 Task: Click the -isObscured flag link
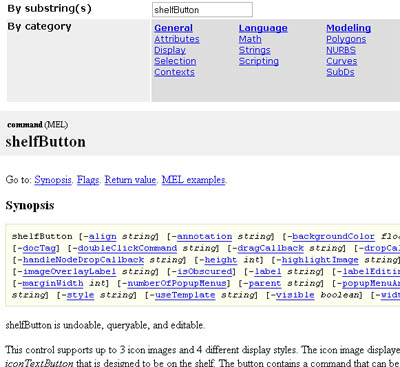(x=204, y=271)
